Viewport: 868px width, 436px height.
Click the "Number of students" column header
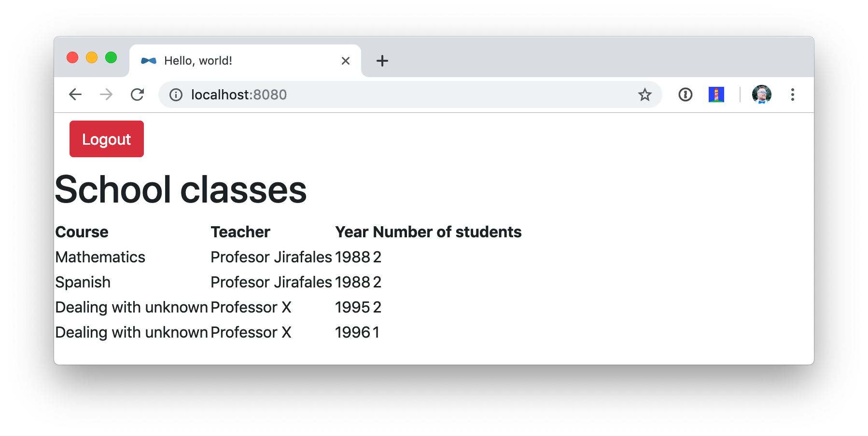tap(447, 232)
